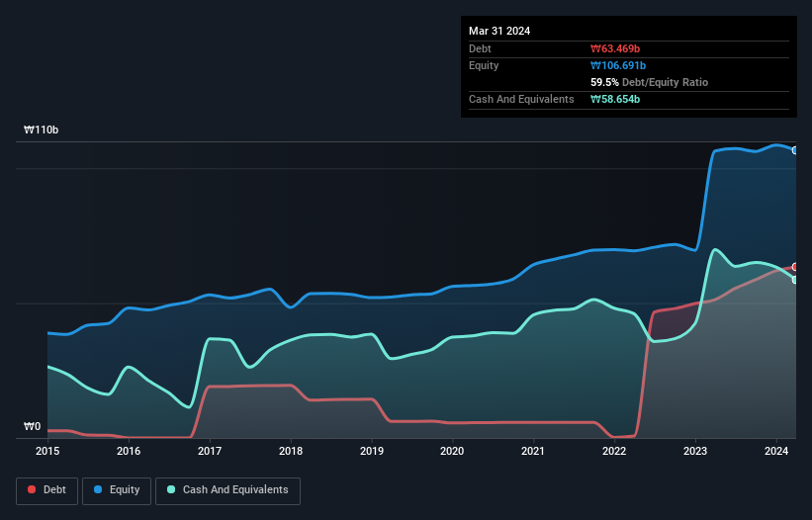Click Cash And Equivalents label in tooltip
Image resolution: width=812 pixels, height=520 pixels.
click(x=521, y=99)
